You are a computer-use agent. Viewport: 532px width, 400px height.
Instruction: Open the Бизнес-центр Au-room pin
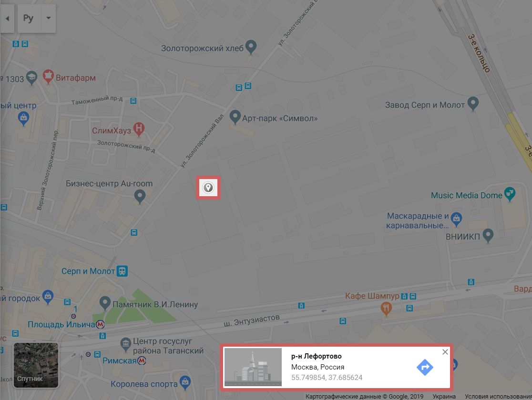click(x=140, y=196)
